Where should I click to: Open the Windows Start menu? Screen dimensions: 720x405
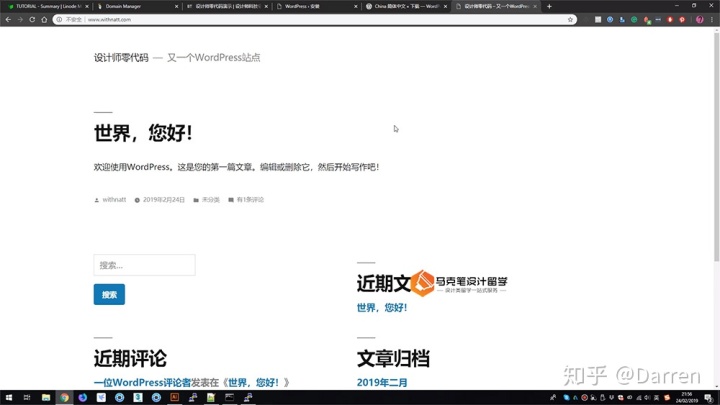pos(8,397)
